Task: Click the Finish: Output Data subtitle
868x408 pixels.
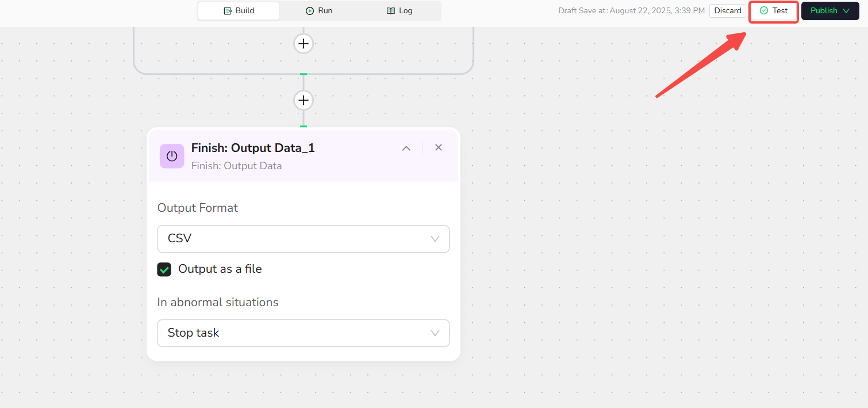Action: click(x=237, y=166)
